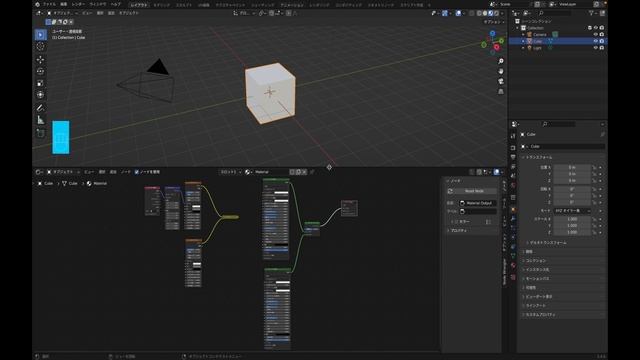Image resolution: width=640 pixels, height=360 pixels.
Task: Click Rotation Y value field
Action: point(572,196)
